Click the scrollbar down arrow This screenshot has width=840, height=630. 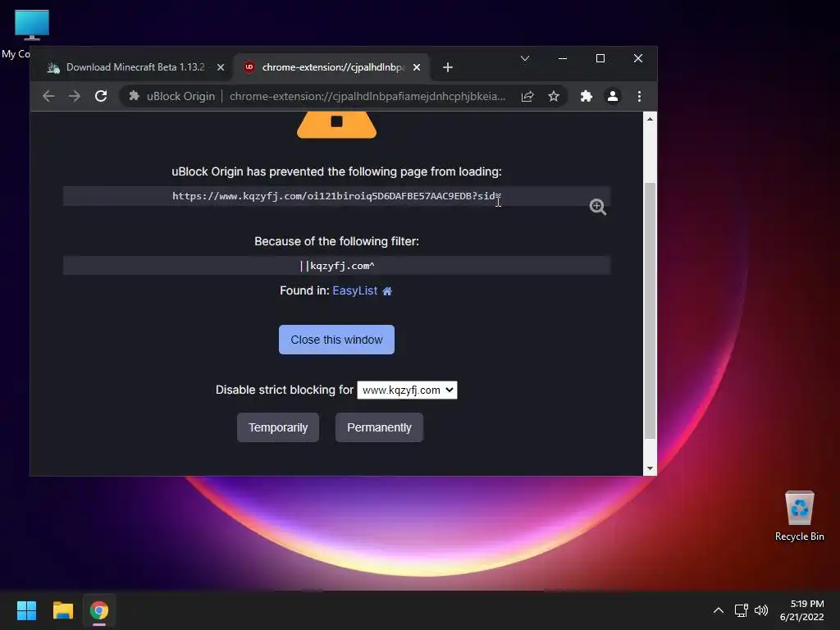tap(650, 468)
